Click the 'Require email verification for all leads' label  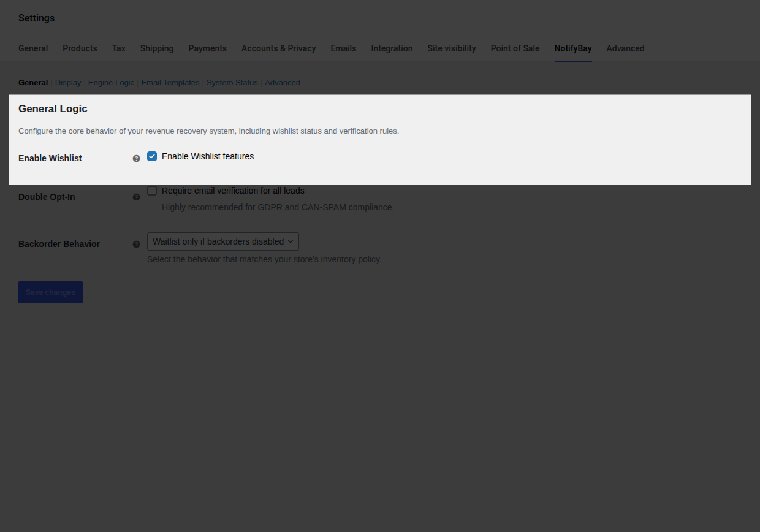coord(233,191)
